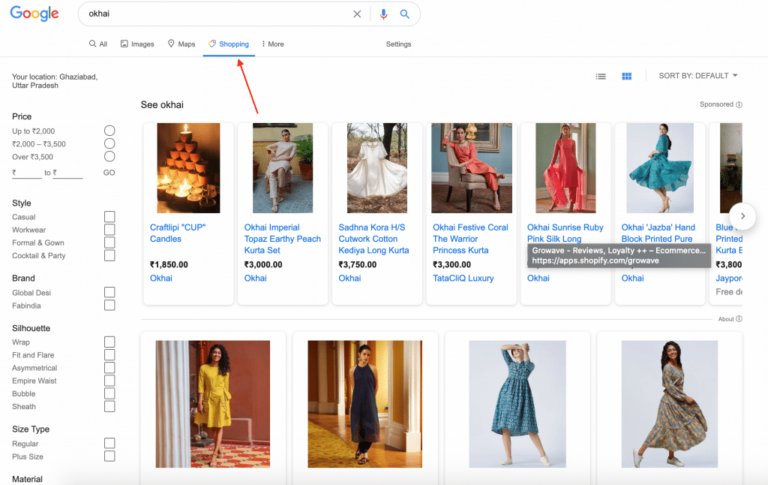Click the blue magnifier search icon
This screenshot has height=485, width=768.
click(x=405, y=14)
